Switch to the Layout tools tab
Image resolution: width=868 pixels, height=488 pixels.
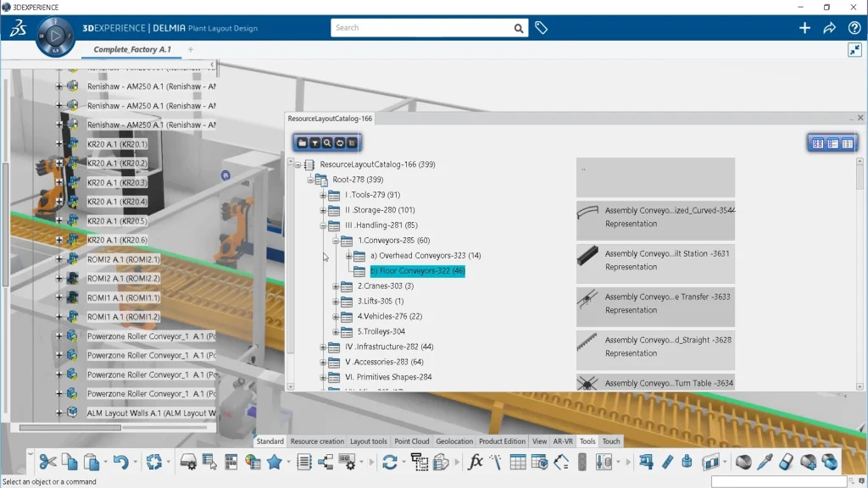368,441
